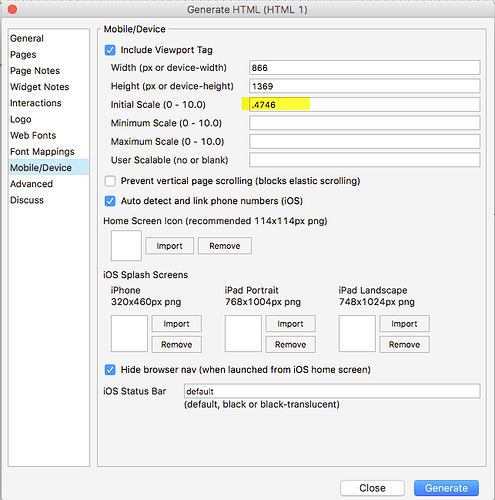
Task: Remove the iPad Landscape splash screen
Action: point(404,344)
